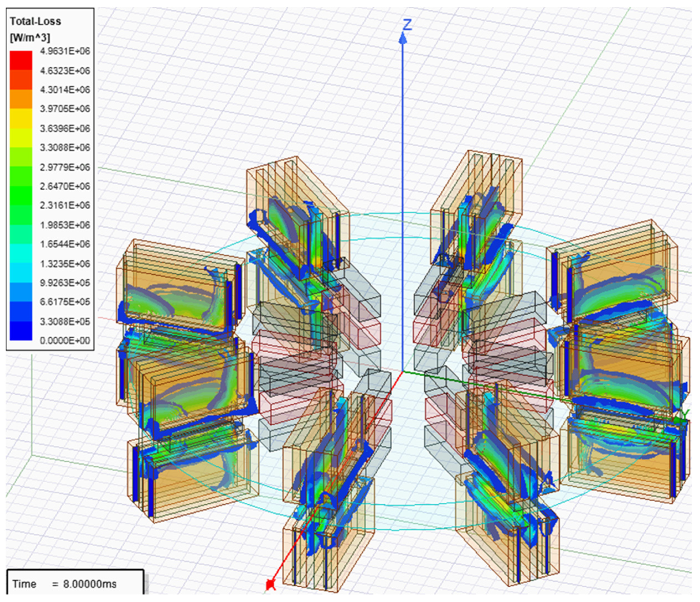Click the 2.6470E+06 legend value

pyautogui.click(x=65, y=186)
